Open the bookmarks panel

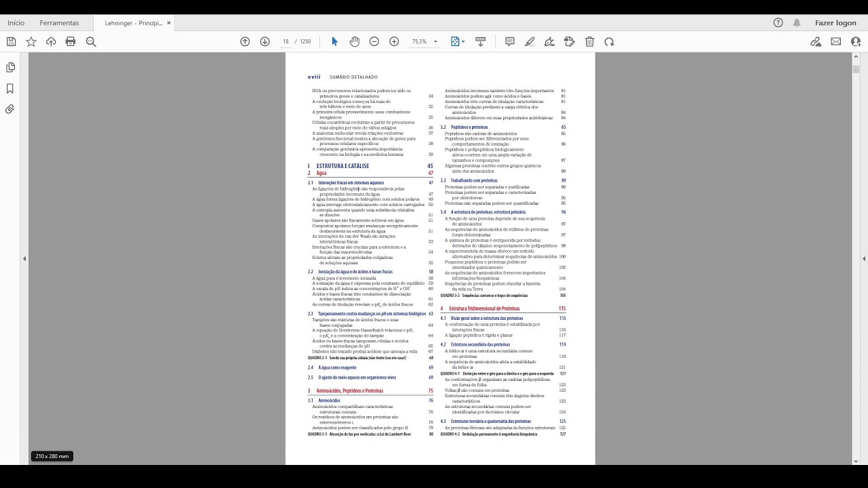[x=10, y=88]
